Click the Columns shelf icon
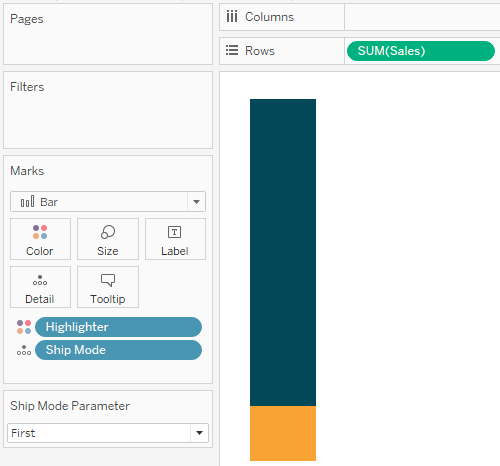Viewport: 500px width, 466px height. click(x=232, y=16)
